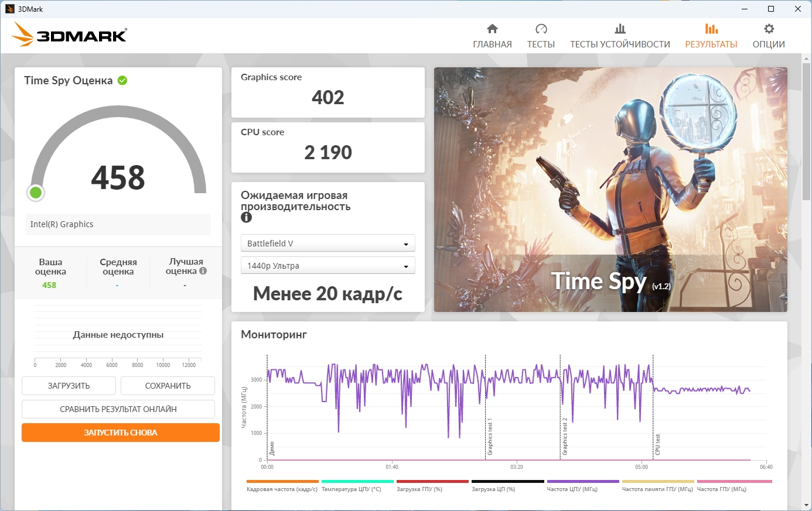Click the Данные недоступны message
The width and height of the screenshot is (812, 511).
[x=118, y=335]
